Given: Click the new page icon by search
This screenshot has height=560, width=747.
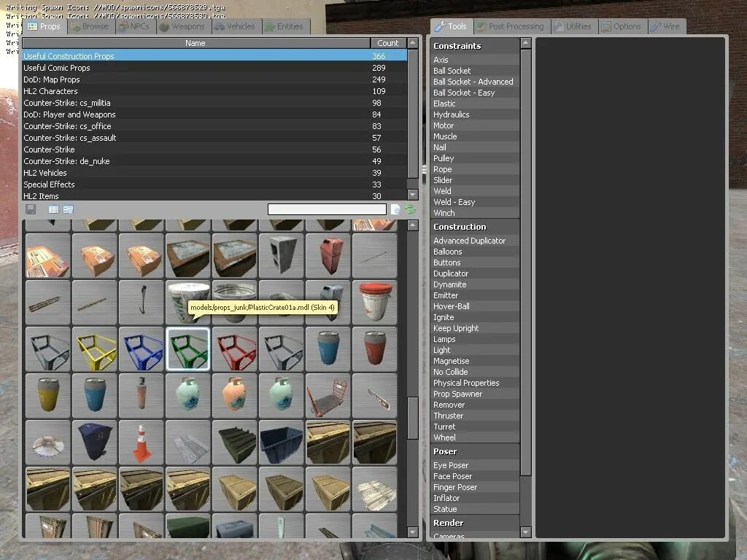Looking at the screenshot, I should click(x=395, y=209).
